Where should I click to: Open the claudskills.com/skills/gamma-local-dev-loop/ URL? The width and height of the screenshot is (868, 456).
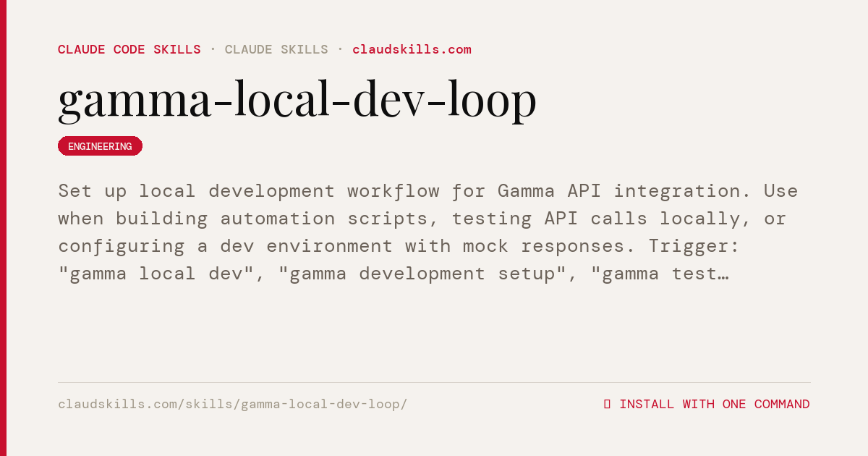[x=233, y=404]
